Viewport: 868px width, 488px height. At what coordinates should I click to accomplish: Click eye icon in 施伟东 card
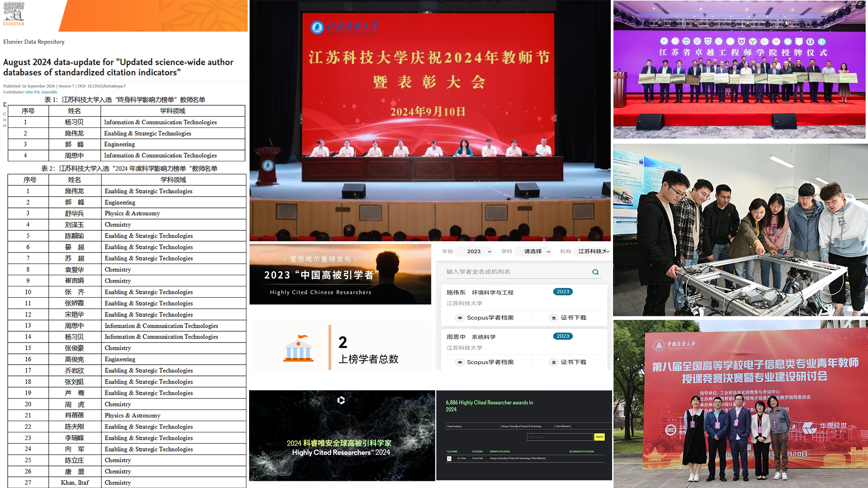point(460,318)
